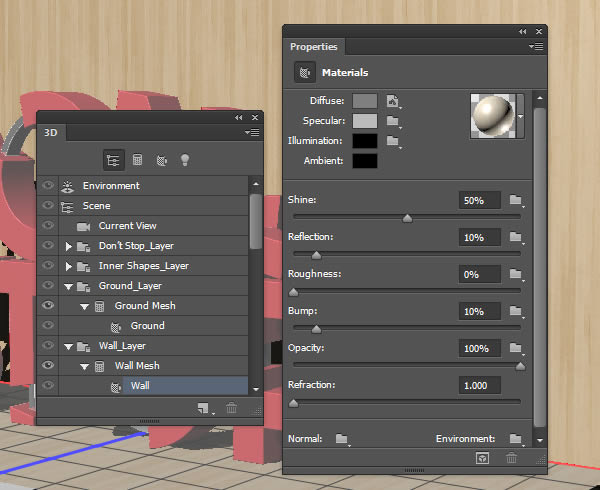
Task: Filter 3D panel by lights
Action: coord(185,160)
